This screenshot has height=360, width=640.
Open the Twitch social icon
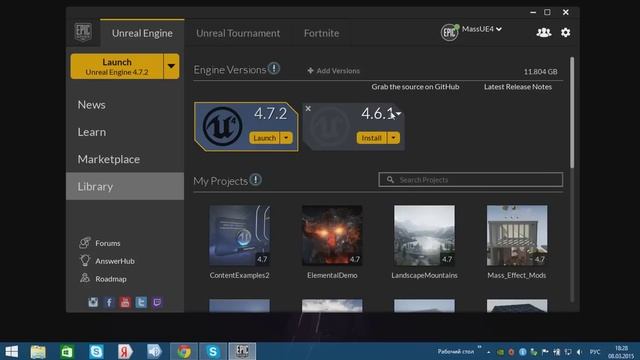pyautogui.click(x=157, y=302)
